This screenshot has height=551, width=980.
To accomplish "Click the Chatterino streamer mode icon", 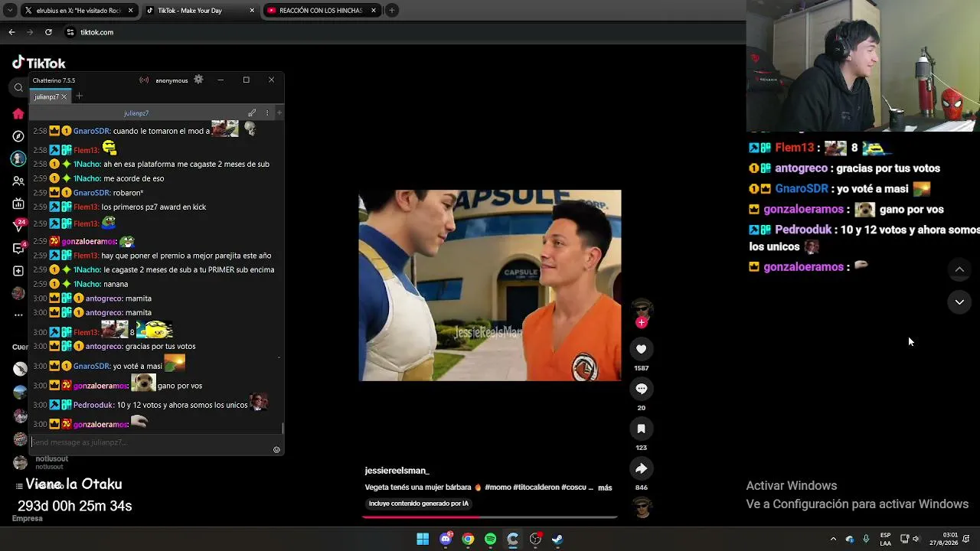I will click(144, 80).
